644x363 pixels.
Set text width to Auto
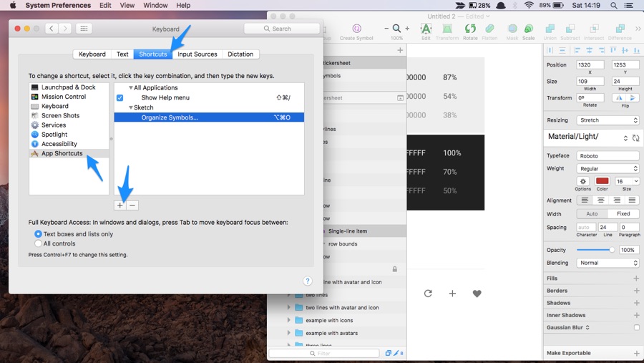click(x=592, y=214)
